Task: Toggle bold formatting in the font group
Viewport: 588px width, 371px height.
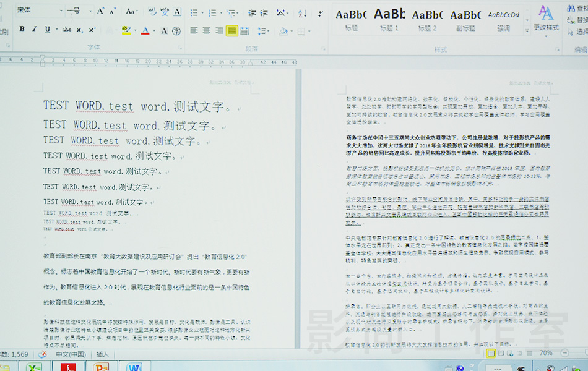Action: [x=22, y=29]
